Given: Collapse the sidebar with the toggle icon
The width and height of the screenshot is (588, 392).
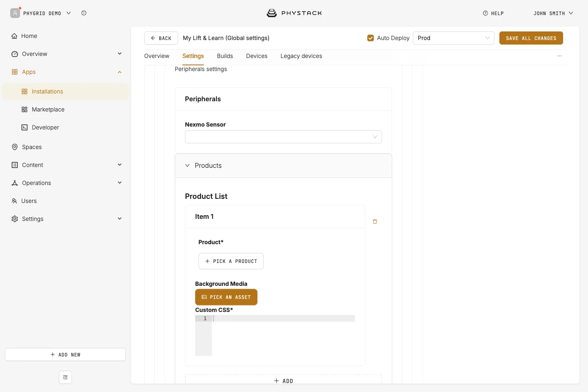Looking at the screenshot, I should (65, 377).
